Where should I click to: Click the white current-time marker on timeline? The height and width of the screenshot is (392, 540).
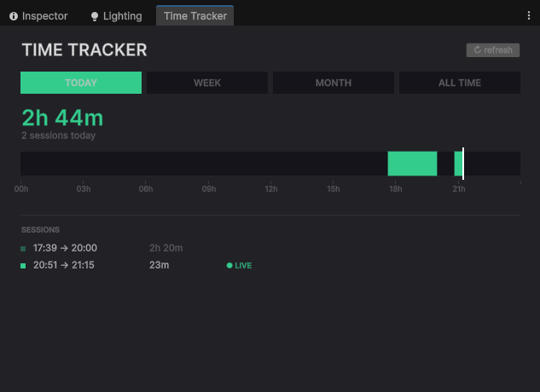pos(463,164)
